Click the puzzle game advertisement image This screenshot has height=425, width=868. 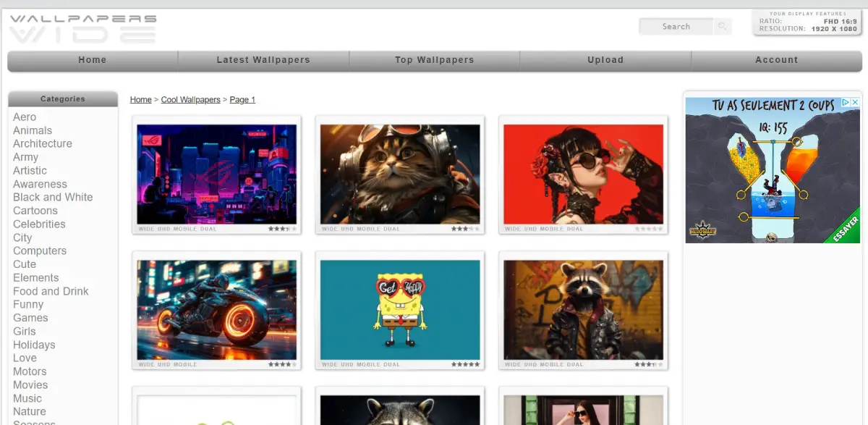coord(773,170)
